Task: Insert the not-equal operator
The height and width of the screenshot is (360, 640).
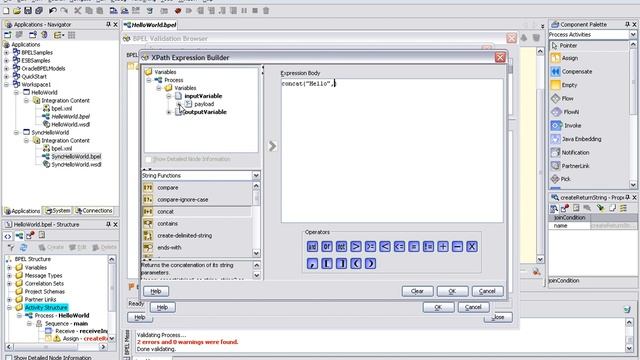Action: pos(428,247)
